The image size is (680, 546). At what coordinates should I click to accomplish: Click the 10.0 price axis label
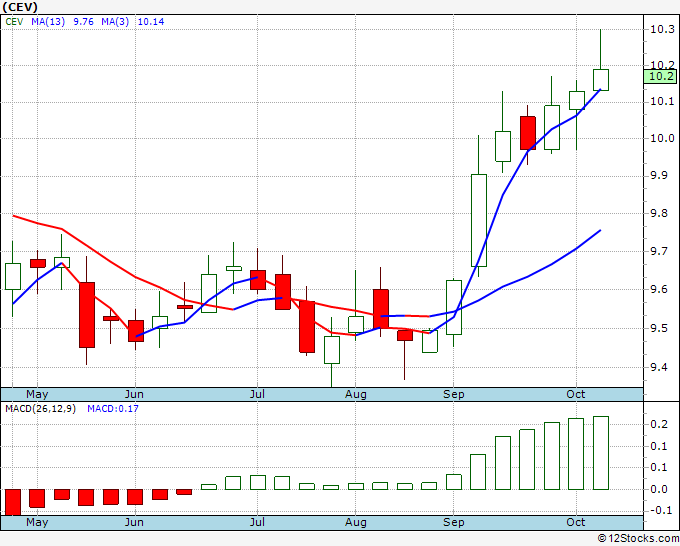662,138
